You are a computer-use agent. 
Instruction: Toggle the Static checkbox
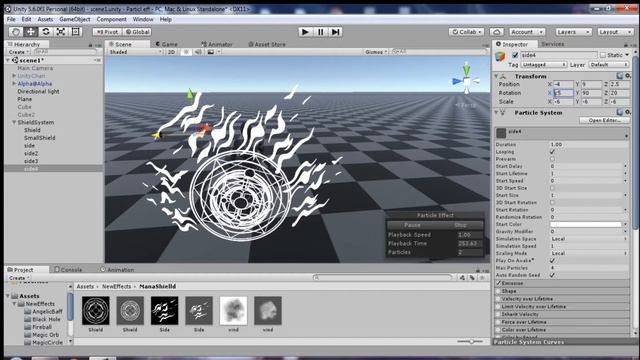click(603, 55)
